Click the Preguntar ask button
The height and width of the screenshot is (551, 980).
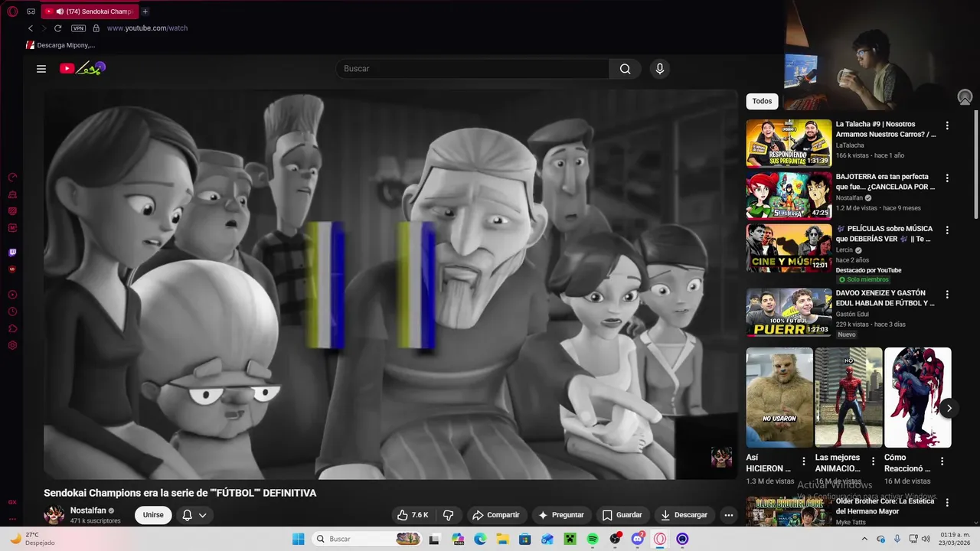coord(562,515)
